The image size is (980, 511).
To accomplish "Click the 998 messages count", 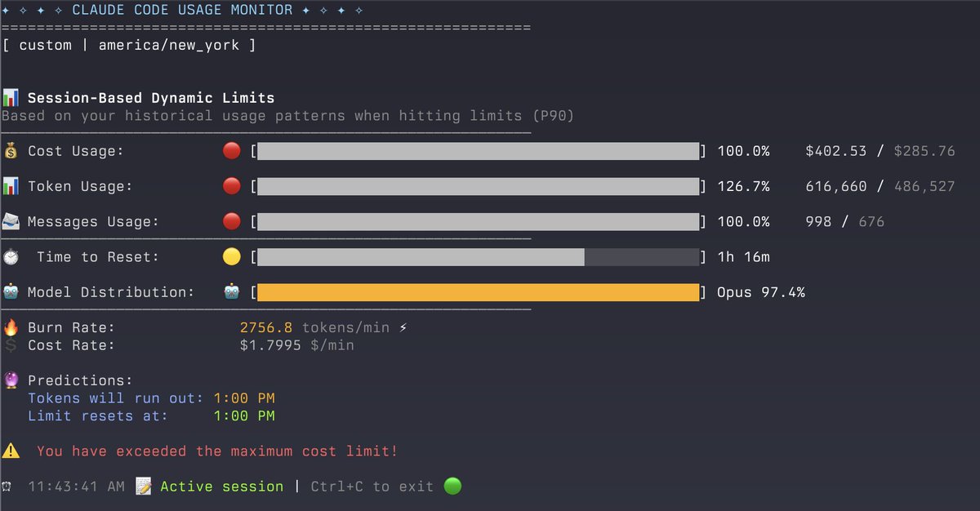I will [818, 221].
